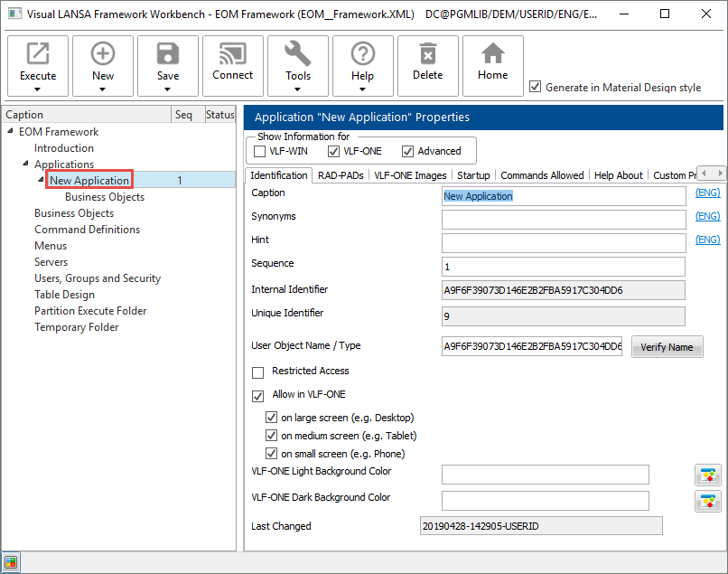Switch to the RAD-PADs tab
Viewport: 728px width, 574px height.
click(x=341, y=175)
